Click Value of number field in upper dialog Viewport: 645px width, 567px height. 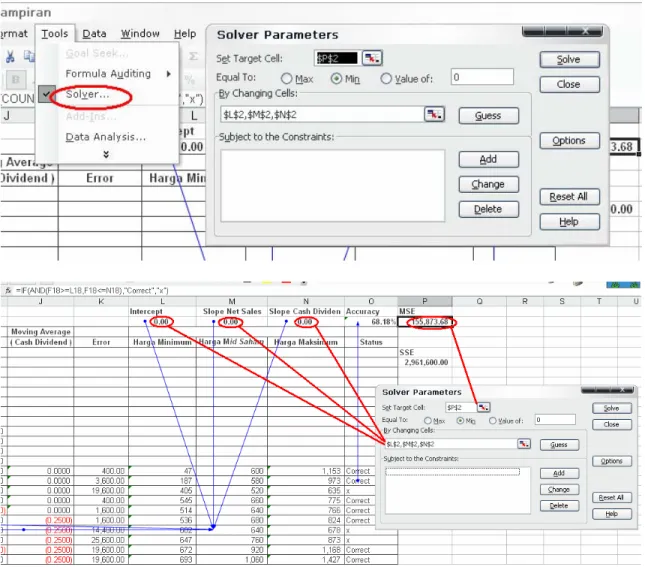click(482, 77)
